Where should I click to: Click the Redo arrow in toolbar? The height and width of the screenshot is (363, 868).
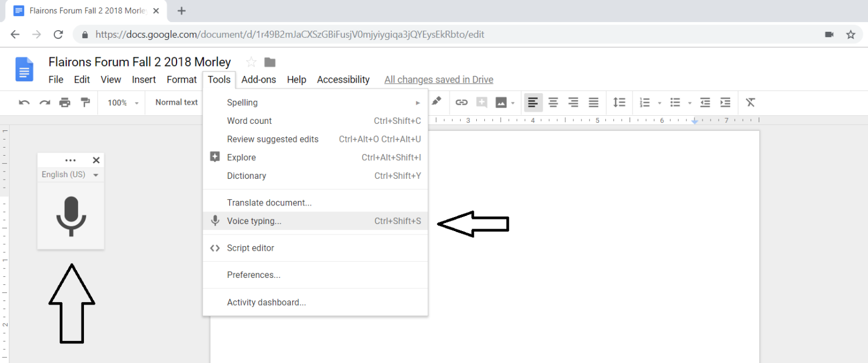click(x=45, y=102)
